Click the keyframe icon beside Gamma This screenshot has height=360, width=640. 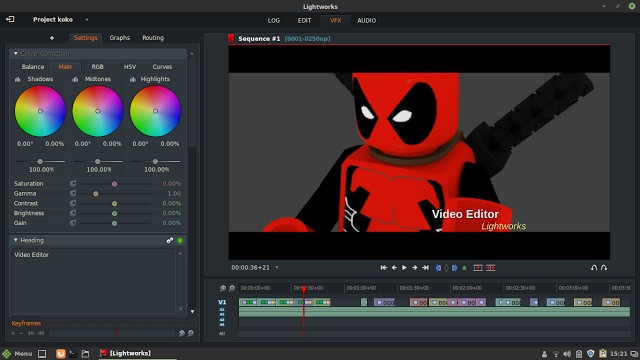click(x=73, y=193)
